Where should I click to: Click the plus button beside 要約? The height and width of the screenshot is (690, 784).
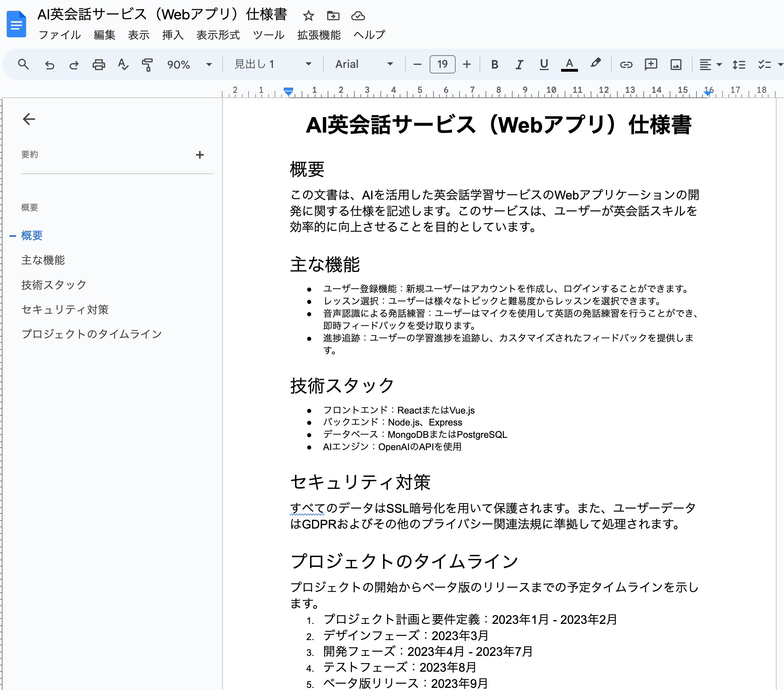(199, 155)
